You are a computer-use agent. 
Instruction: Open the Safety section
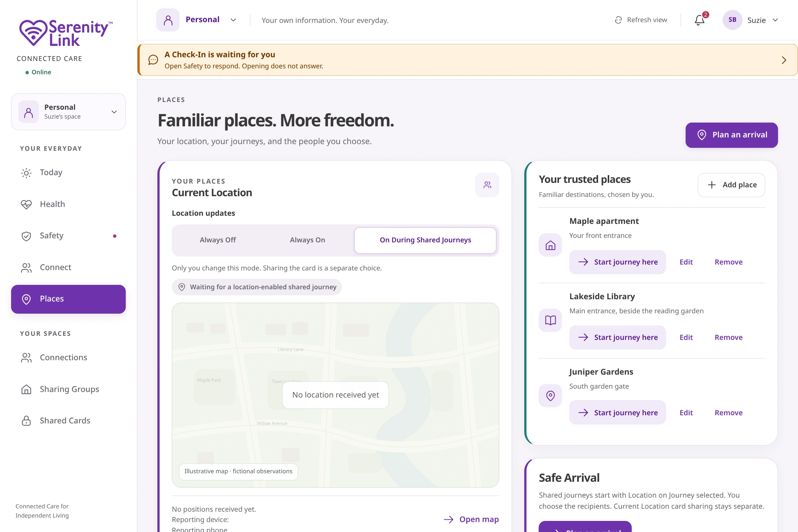pyautogui.click(x=68, y=236)
